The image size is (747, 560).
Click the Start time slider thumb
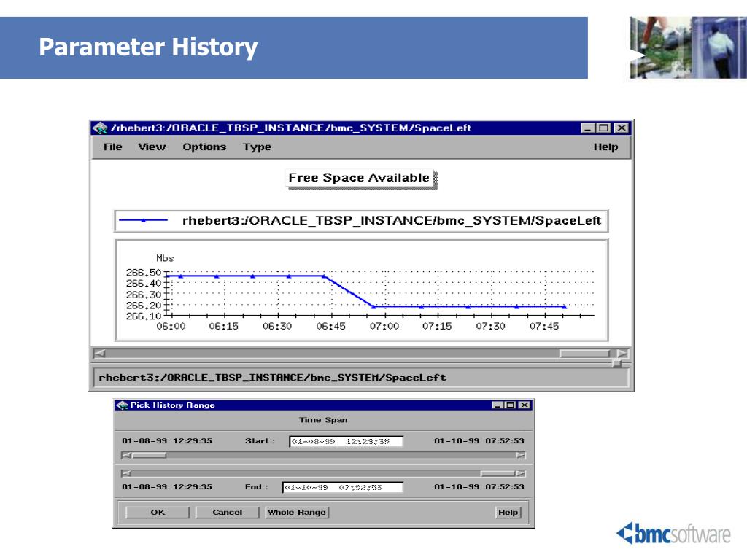[x=149, y=455]
